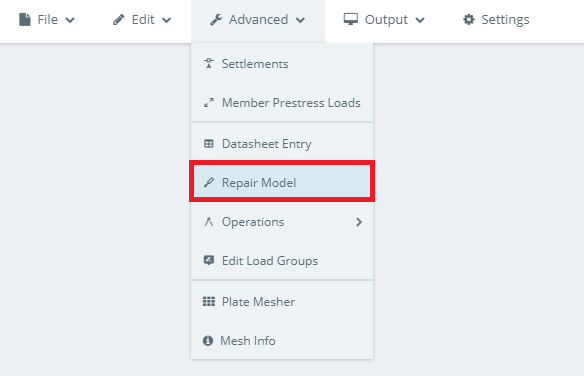The height and width of the screenshot is (376, 584).
Task: Select Repair Model menu entry
Action: [x=282, y=181]
